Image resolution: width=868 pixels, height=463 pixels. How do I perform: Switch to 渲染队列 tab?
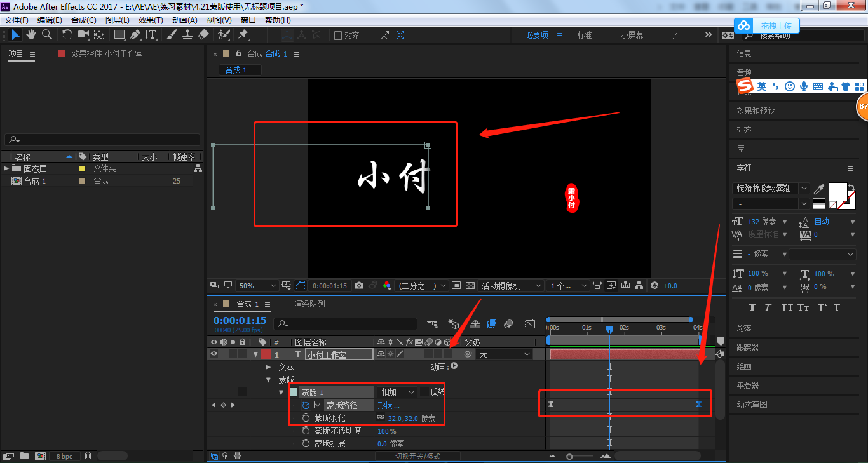click(309, 304)
